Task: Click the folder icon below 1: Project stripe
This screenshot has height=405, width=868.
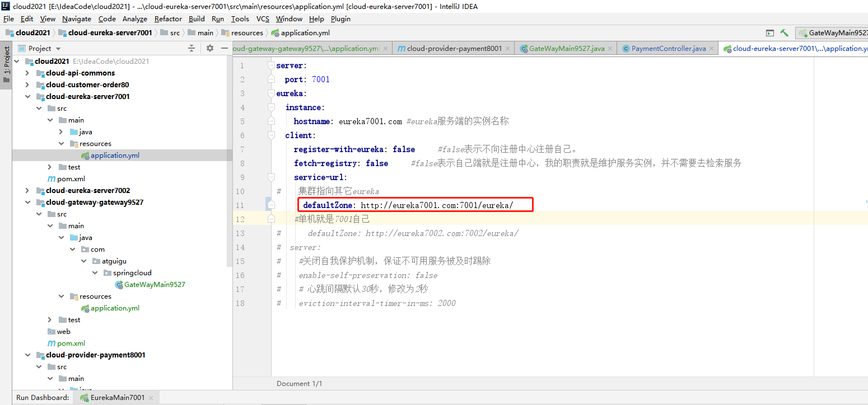Action: tap(6, 81)
